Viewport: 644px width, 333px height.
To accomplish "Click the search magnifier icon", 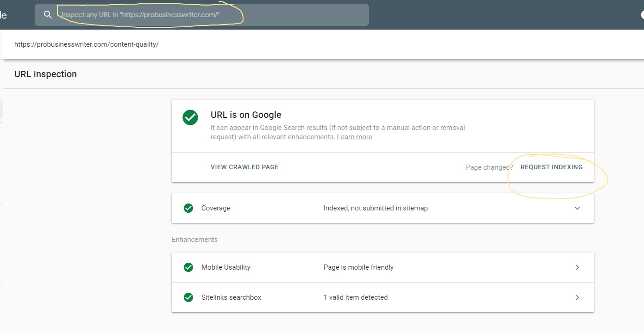I will [x=47, y=15].
